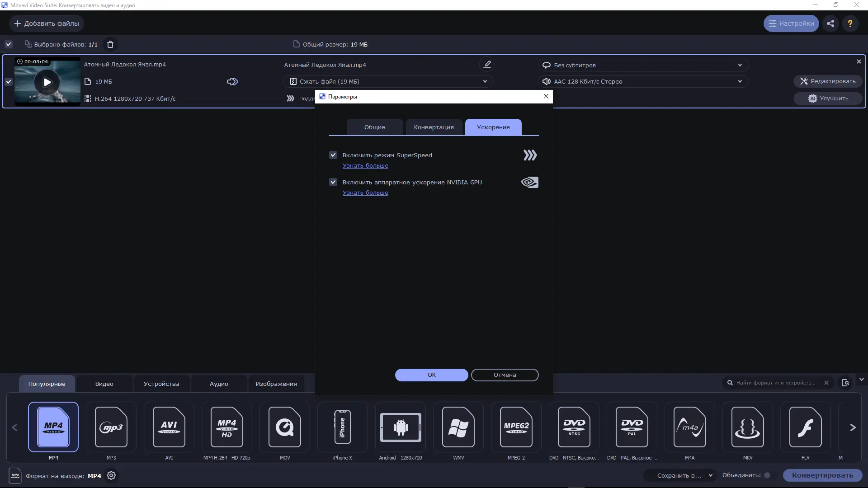The image size is (868, 488).
Task: Click the format search field
Action: point(775,383)
